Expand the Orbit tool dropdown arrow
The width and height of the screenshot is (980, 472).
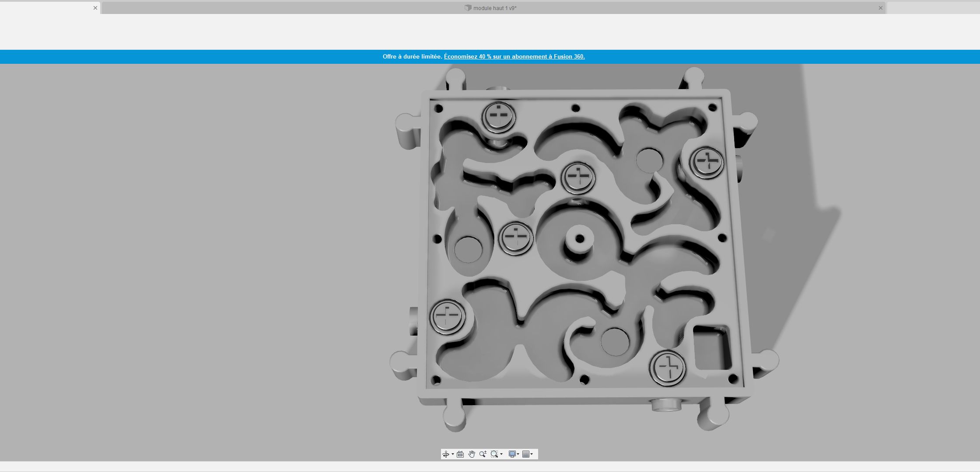point(453,454)
